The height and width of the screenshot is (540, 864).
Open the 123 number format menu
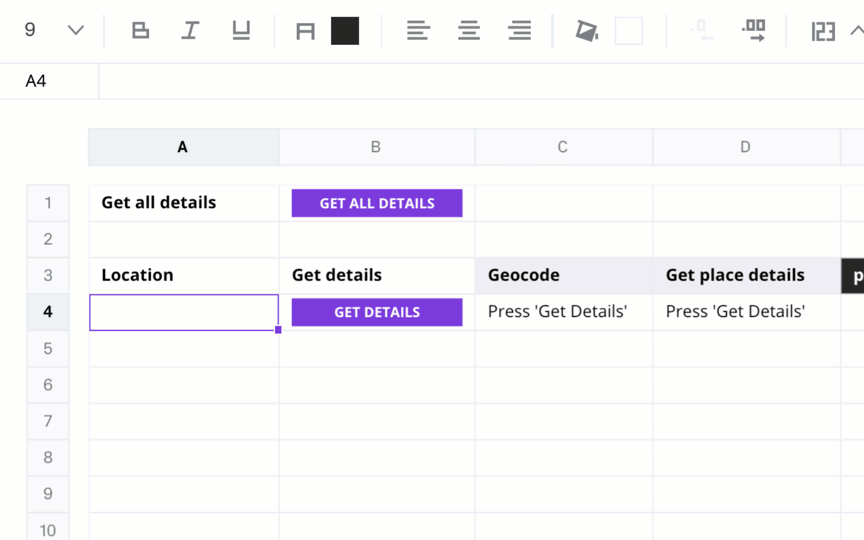click(x=823, y=31)
